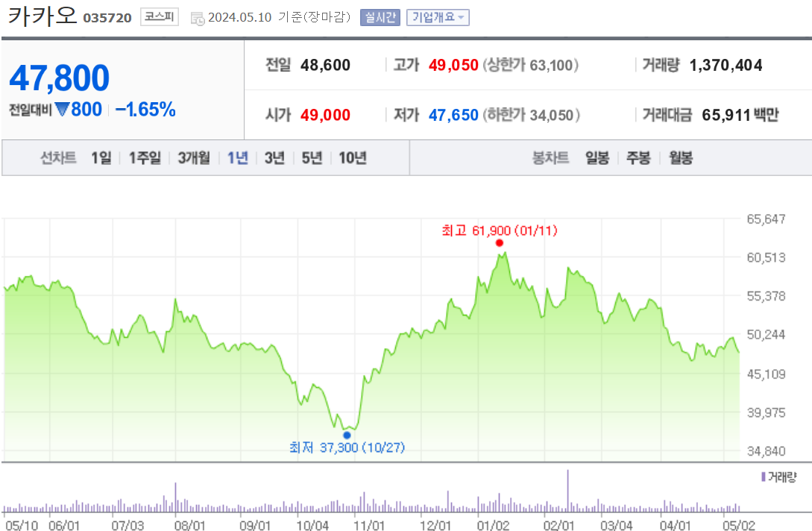
Task: Click the 10/04 x-axis date label
Action: [312, 525]
